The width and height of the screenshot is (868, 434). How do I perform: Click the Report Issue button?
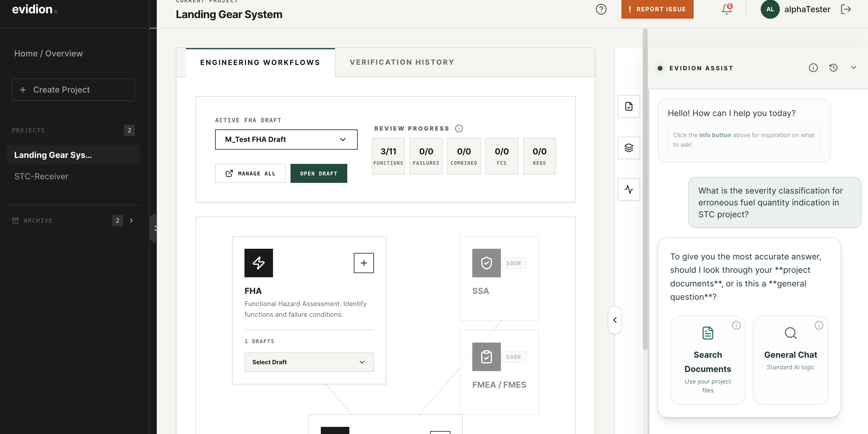[657, 9]
